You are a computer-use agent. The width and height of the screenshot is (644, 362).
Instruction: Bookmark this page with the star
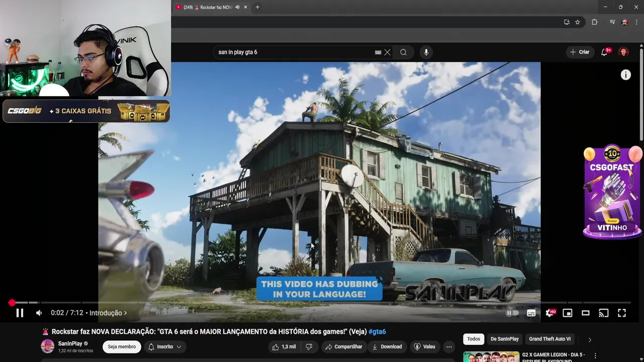[578, 22]
